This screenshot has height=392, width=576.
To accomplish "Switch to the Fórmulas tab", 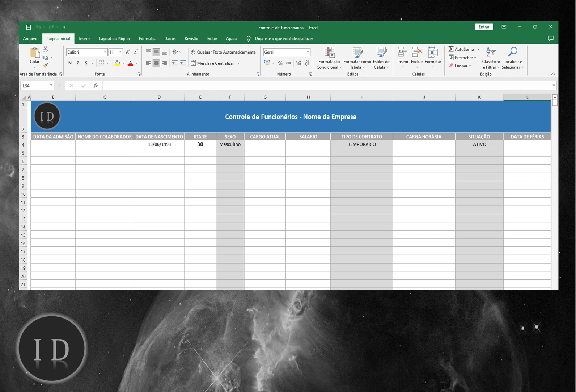I will [147, 39].
